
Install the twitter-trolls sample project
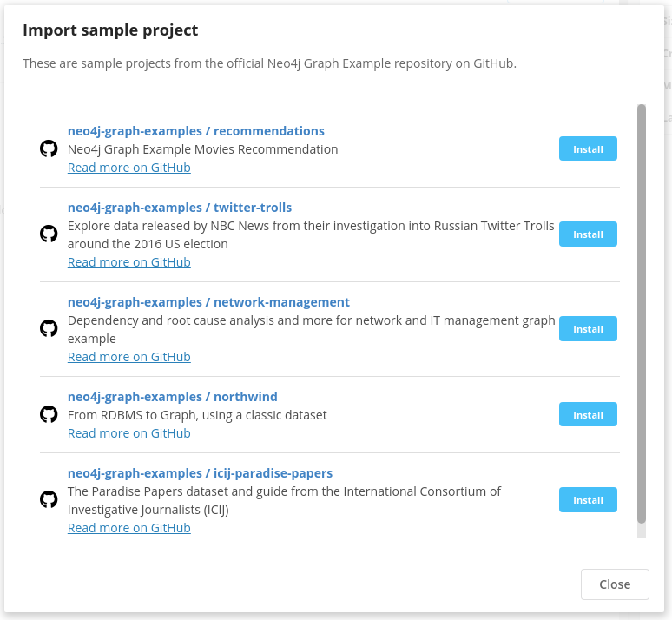pos(588,234)
